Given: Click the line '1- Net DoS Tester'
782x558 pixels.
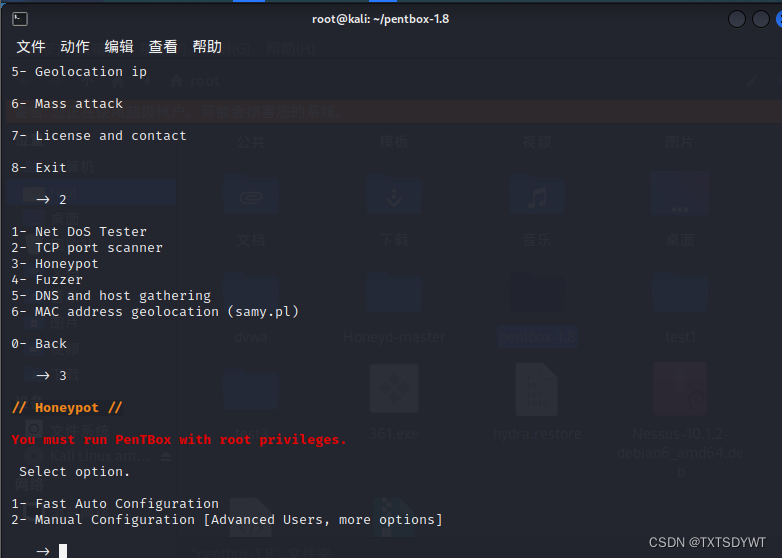Looking at the screenshot, I should (x=79, y=231).
